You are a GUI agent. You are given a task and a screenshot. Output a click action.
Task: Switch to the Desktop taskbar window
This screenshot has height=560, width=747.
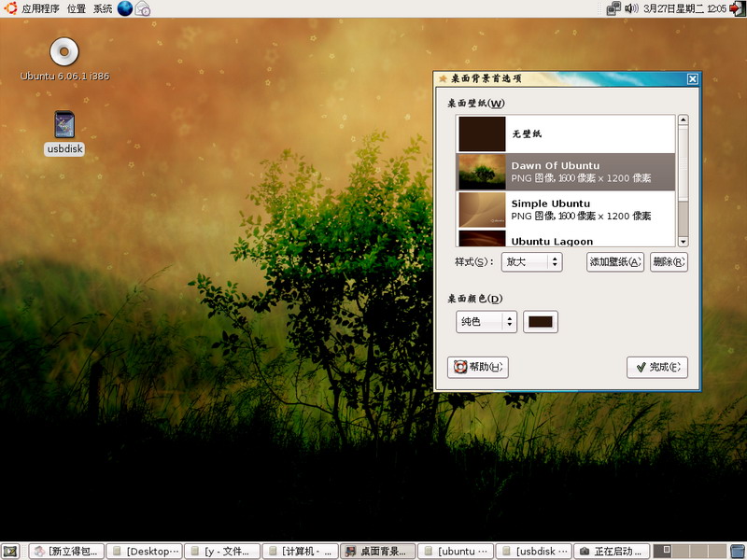pos(145,552)
